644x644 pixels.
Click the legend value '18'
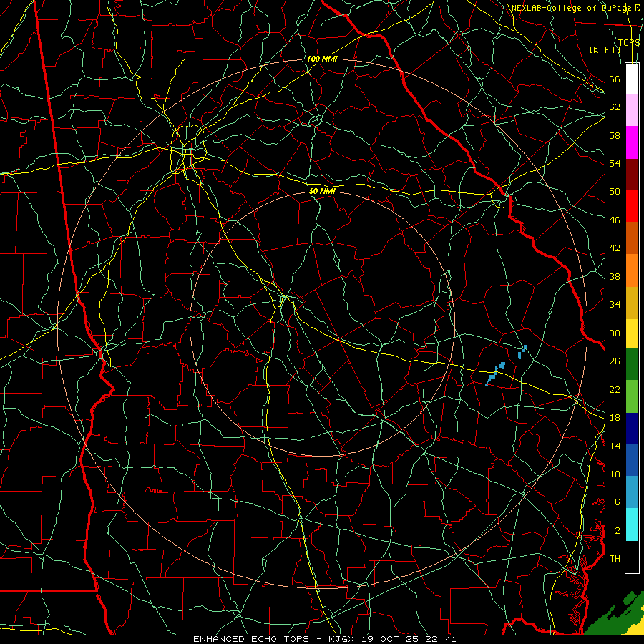(615, 418)
